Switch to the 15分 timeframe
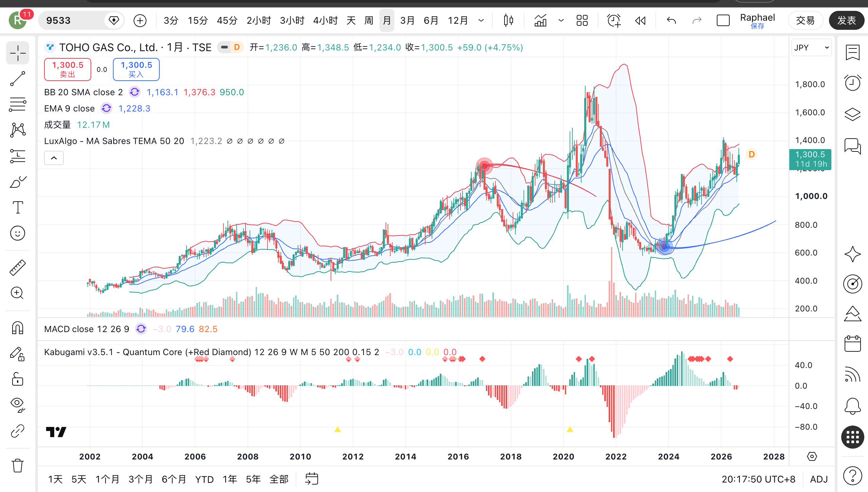The height and width of the screenshot is (492, 868). 198,21
